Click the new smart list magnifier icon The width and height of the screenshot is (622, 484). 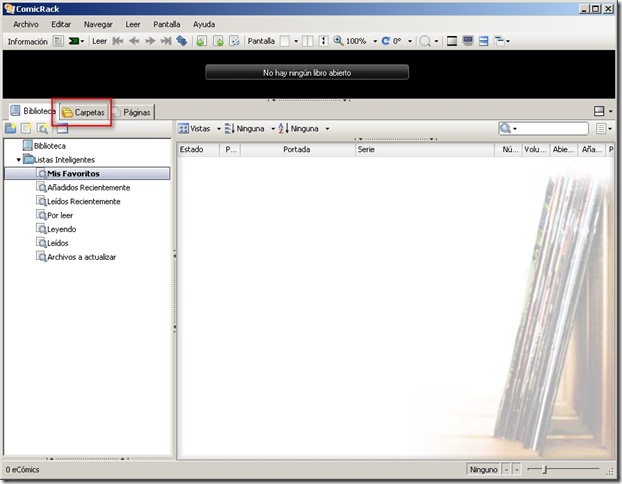(42, 128)
